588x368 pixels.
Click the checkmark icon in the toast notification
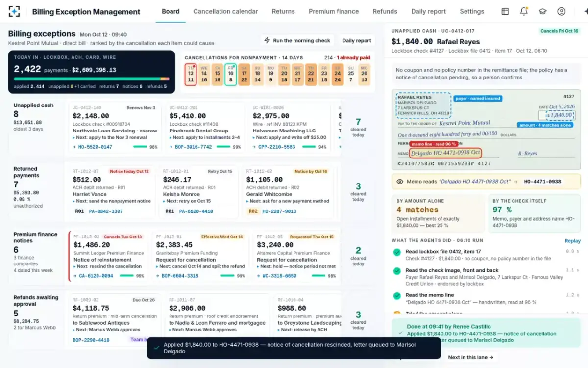(x=156, y=348)
